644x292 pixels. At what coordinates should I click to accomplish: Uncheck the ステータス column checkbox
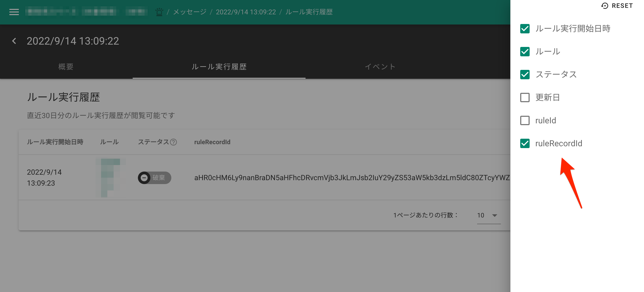pos(525,75)
